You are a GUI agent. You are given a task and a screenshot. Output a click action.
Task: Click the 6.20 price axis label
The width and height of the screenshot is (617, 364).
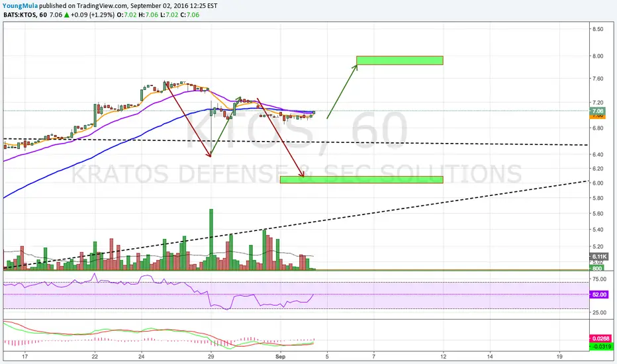(x=598, y=168)
